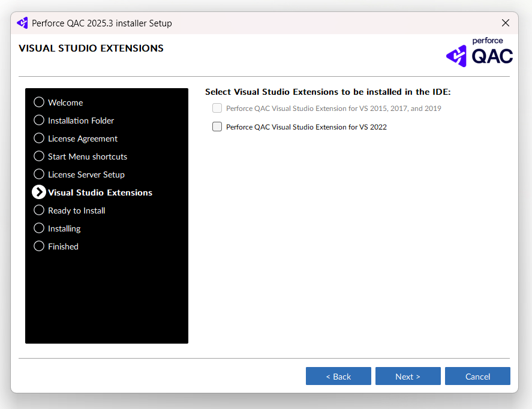Click the Ready to Install step circle
The width and height of the screenshot is (532, 409).
click(x=39, y=210)
